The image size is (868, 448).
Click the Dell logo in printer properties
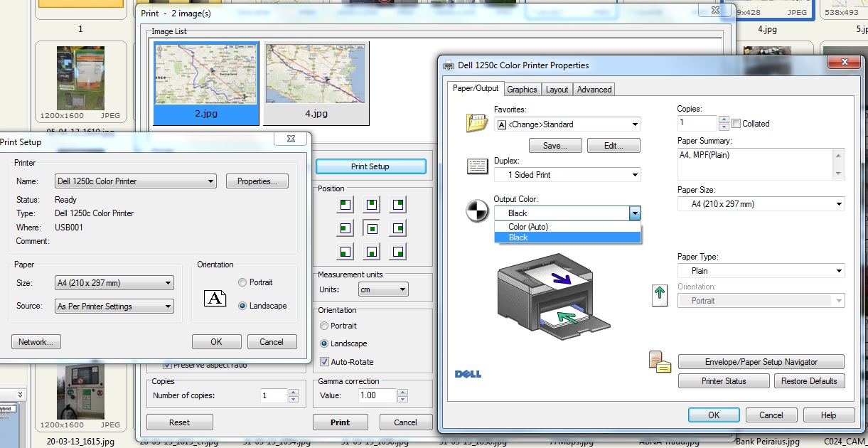coord(468,374)
